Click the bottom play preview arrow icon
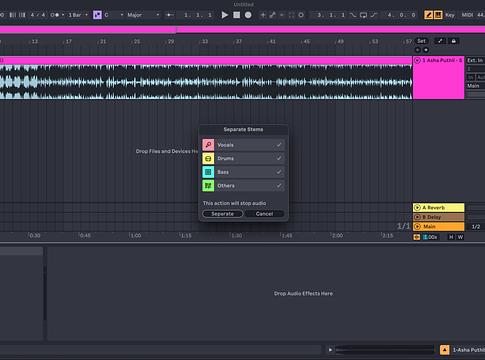The image size is (485, 360). tap(330, 350)
